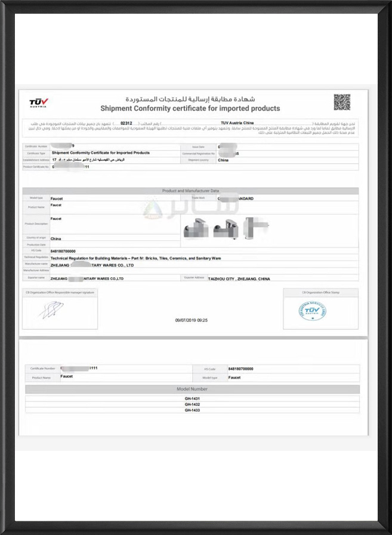Click the TUV Austria logo

point(39,102)
